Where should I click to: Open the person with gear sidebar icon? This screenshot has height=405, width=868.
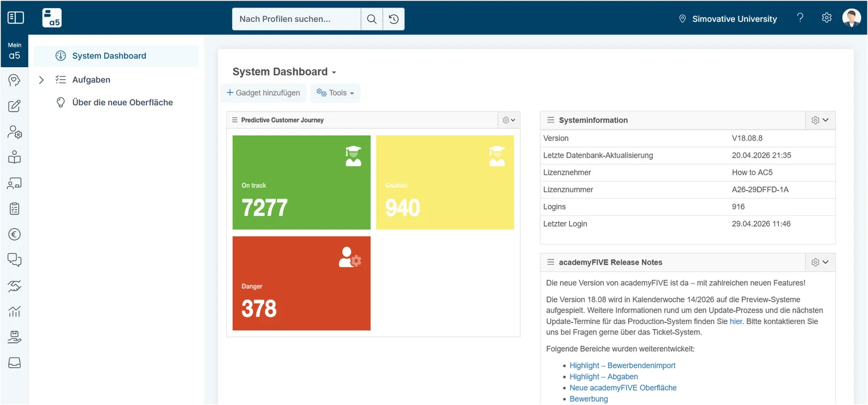click(x=14, y=132)
